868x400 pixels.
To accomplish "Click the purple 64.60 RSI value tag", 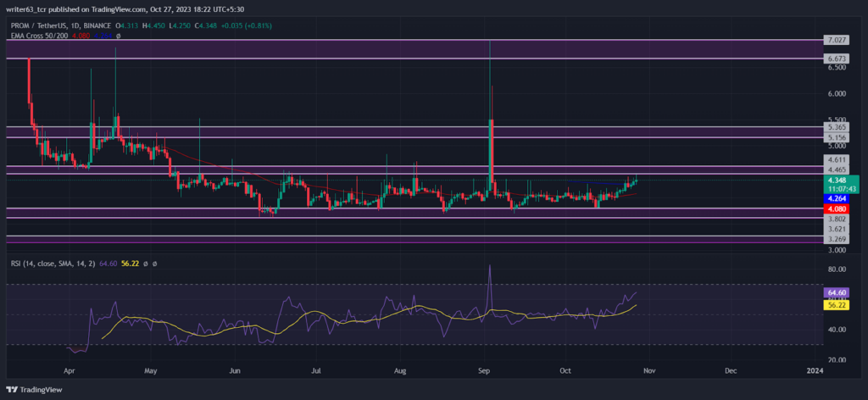I will 837,292.
